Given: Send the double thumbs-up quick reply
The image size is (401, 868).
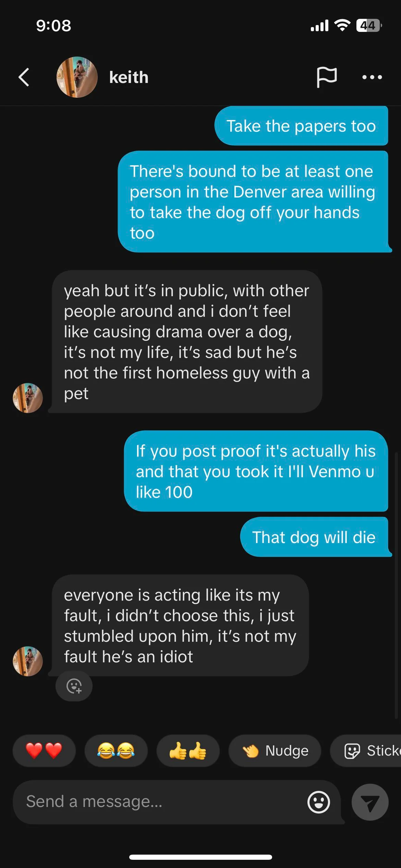Looking at the screenshot, I should point(188,750).
